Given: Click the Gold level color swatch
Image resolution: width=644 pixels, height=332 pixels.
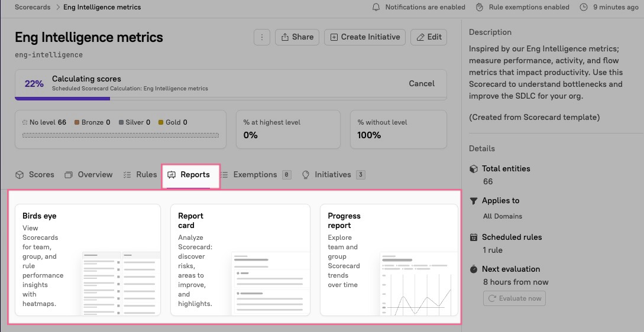Looking at the screenshot, I should tap(161, 122).
